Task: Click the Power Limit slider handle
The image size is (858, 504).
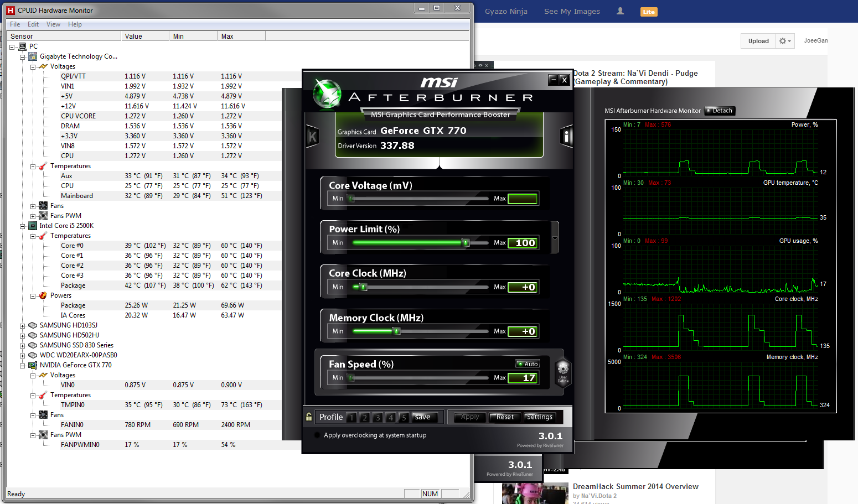Action: point(466,242)
